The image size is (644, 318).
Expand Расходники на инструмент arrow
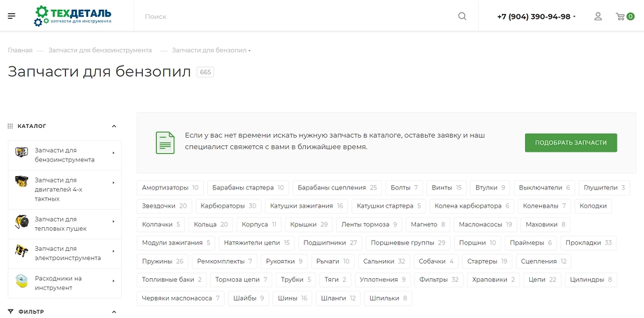click(113, 281)
